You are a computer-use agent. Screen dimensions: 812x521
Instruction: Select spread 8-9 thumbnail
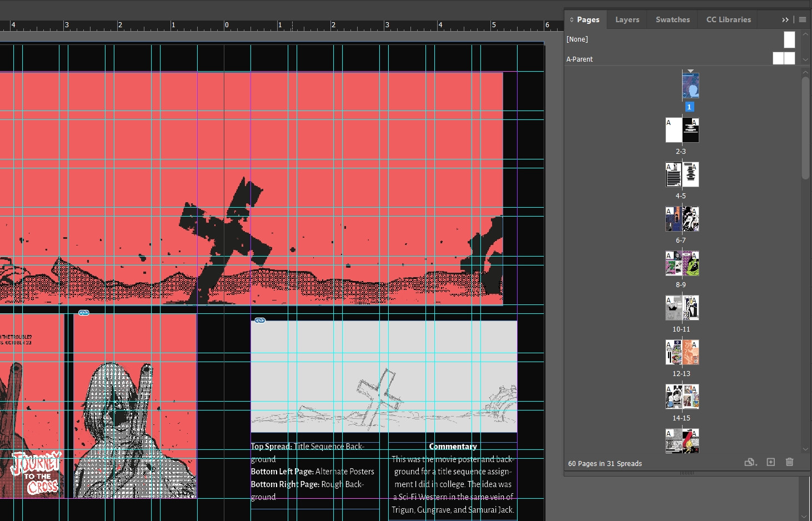[x=682, y=263]
